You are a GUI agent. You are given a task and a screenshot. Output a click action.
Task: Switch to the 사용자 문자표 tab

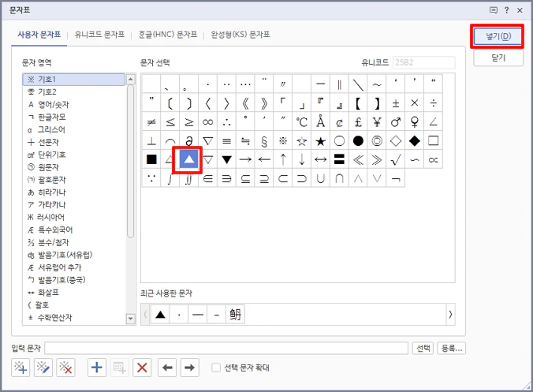[x=39, y=35]
